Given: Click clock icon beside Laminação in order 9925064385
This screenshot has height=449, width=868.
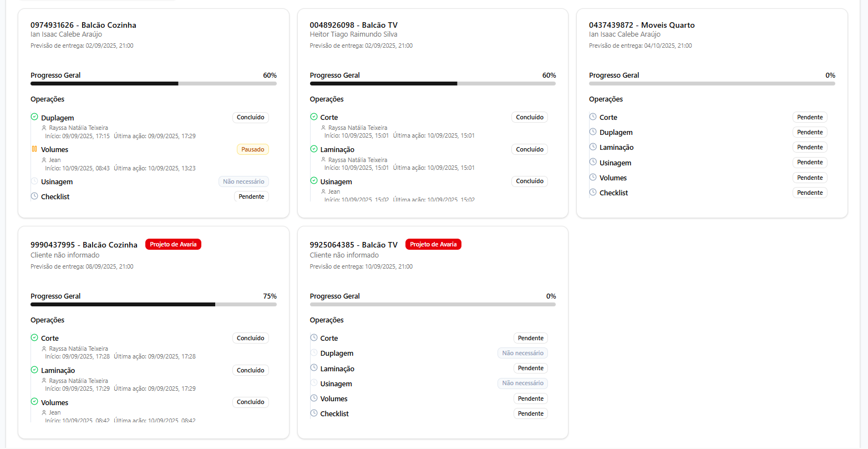Looking at the screenshot, I should click(314, 368).
